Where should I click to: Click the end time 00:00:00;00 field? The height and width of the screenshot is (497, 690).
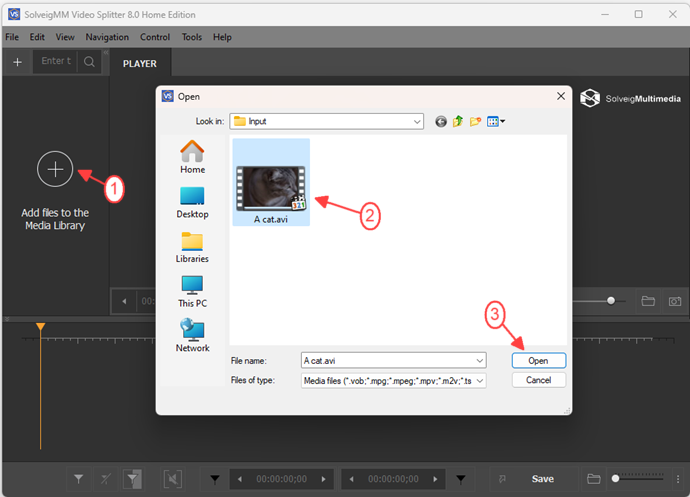pyautogui.click(x=393, y=479)
